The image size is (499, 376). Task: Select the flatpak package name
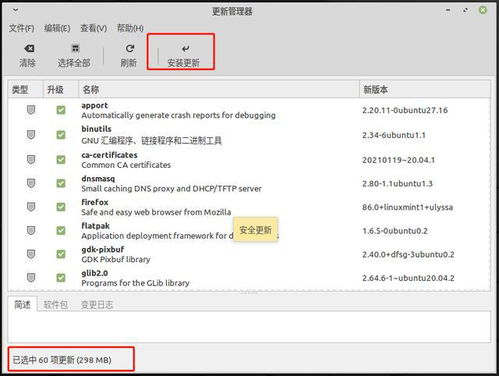(x=95, y=226)
